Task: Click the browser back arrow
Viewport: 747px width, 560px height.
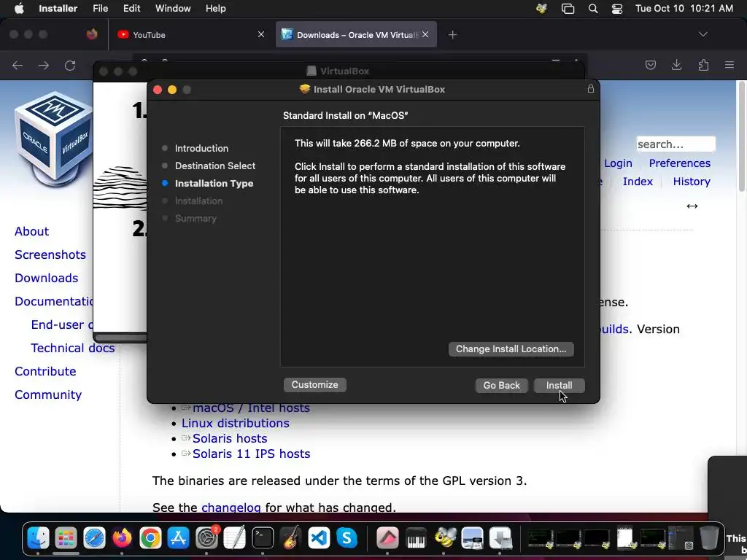Action: click(18, 65)
